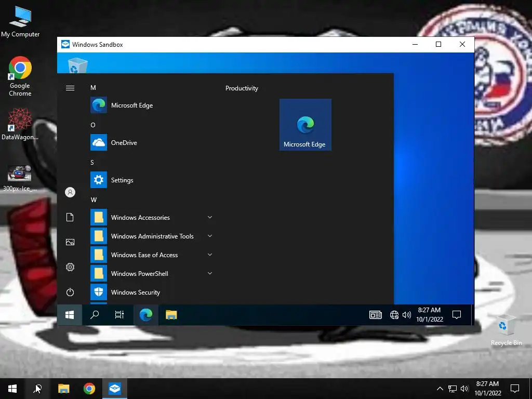This screenshot has height=399, width=532.
Task: Open News and interests in sandbox taskbar
Action: click(376, 315)
